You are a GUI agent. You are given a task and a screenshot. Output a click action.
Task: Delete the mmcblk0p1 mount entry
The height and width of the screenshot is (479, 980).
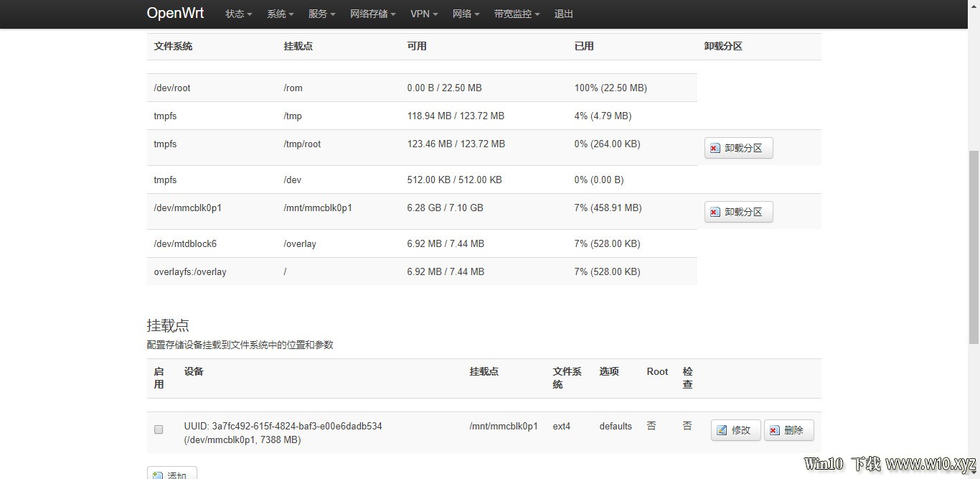788,430
